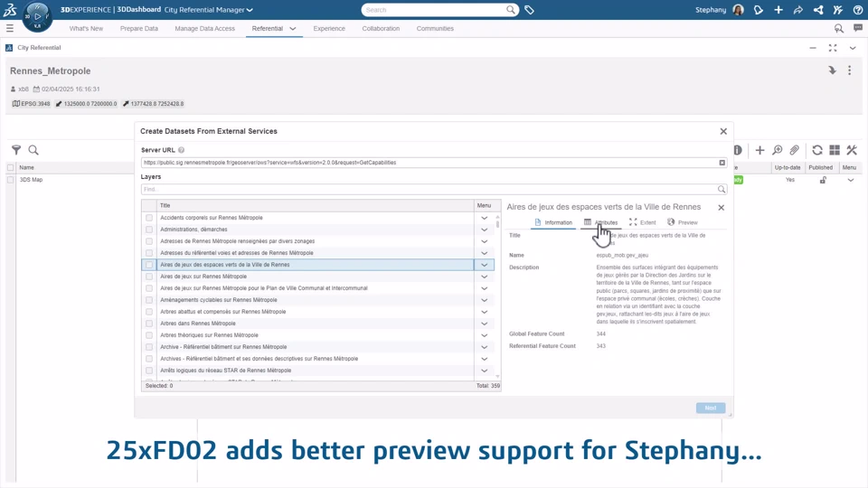Click the grid view icon in toolbar

tap(835, 150)
